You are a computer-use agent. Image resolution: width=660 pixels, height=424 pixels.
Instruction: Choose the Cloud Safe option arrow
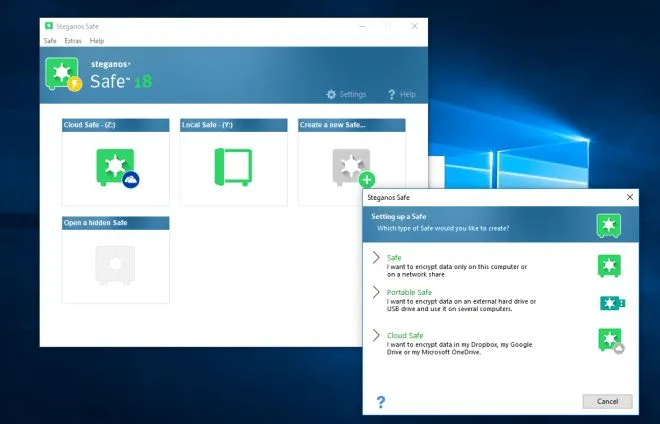(x=376, y=335)
